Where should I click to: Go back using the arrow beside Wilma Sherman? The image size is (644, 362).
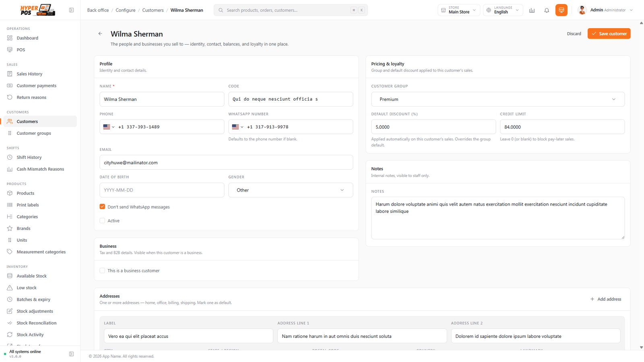(x=100, y=34)
